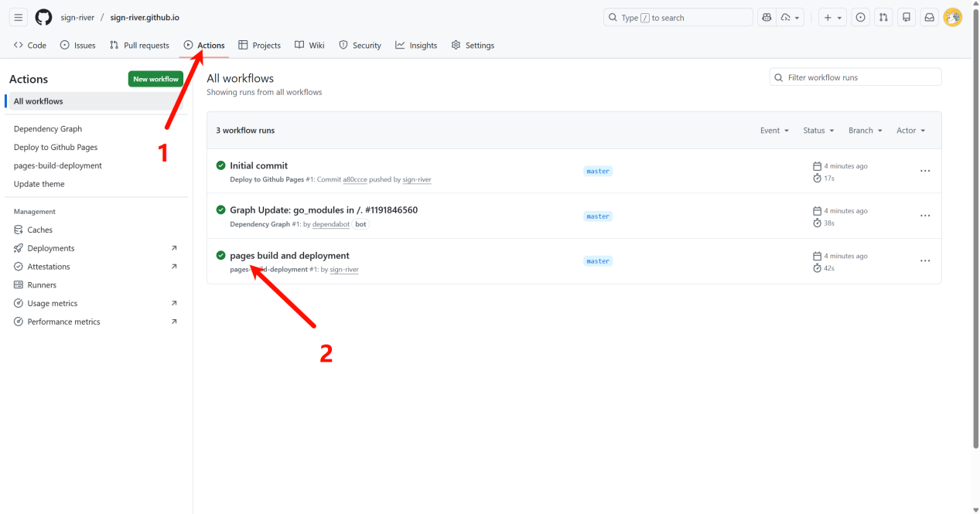Focus the Type / to search box
Viewport: 980px width, 514px height.
678,17
